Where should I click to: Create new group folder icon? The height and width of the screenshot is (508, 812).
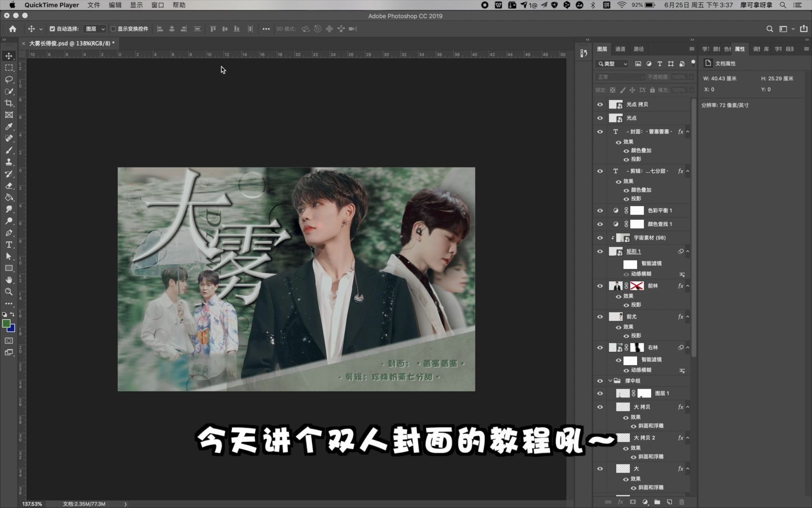[x=657, y=502]
